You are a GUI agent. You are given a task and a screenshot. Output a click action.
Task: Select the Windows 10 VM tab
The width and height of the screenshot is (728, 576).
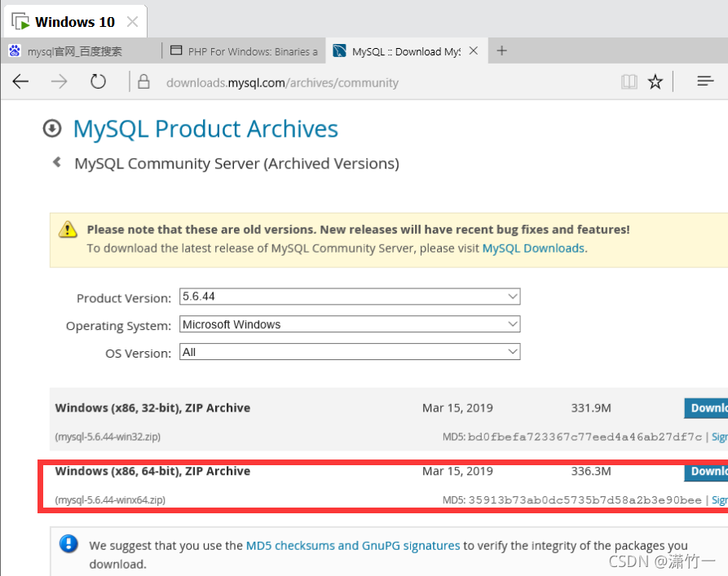75,22
